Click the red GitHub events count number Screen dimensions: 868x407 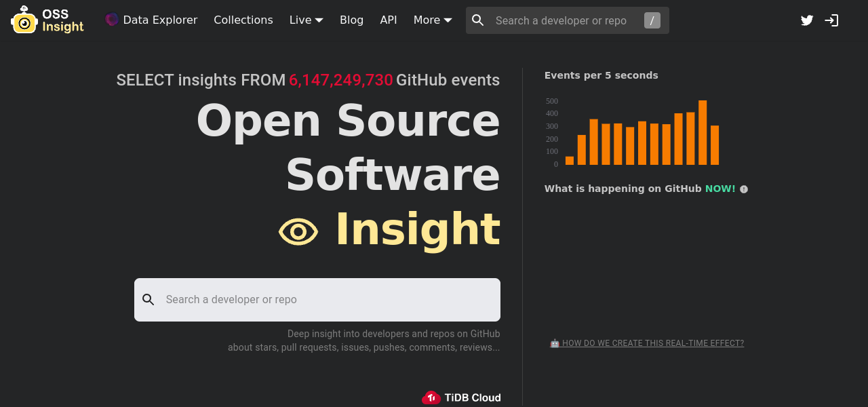[341, 80]
